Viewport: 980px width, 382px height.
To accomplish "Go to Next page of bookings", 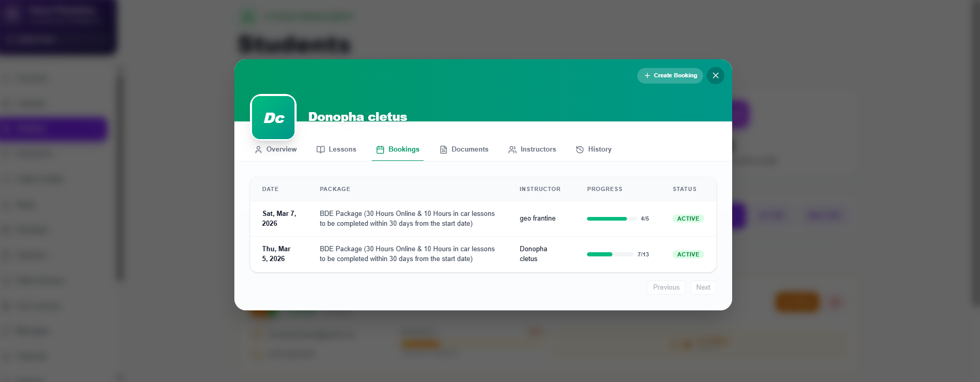I will coord(703,288).
